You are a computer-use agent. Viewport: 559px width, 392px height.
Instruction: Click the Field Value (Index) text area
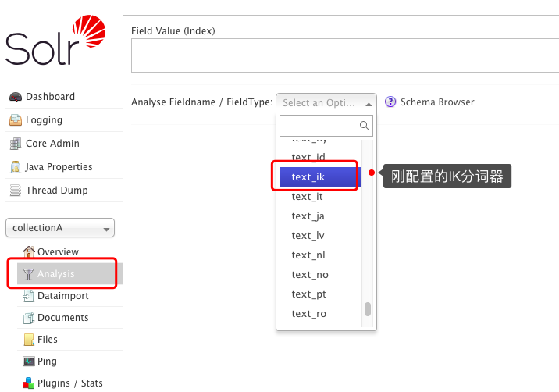tap(345, 55)
